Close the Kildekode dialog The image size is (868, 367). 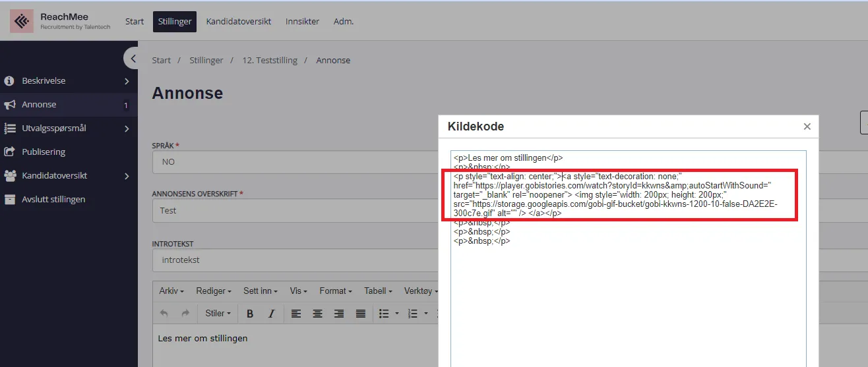807,127
